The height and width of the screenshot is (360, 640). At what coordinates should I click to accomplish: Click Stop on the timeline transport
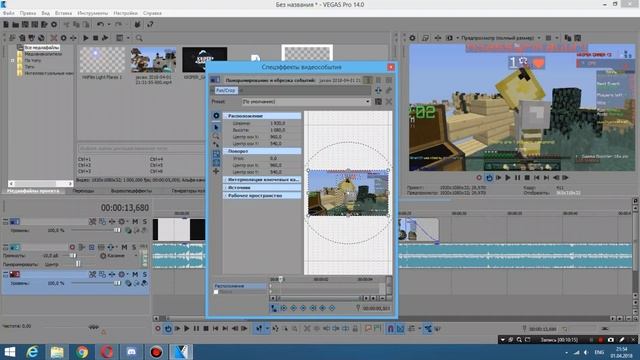pos(206,329)
